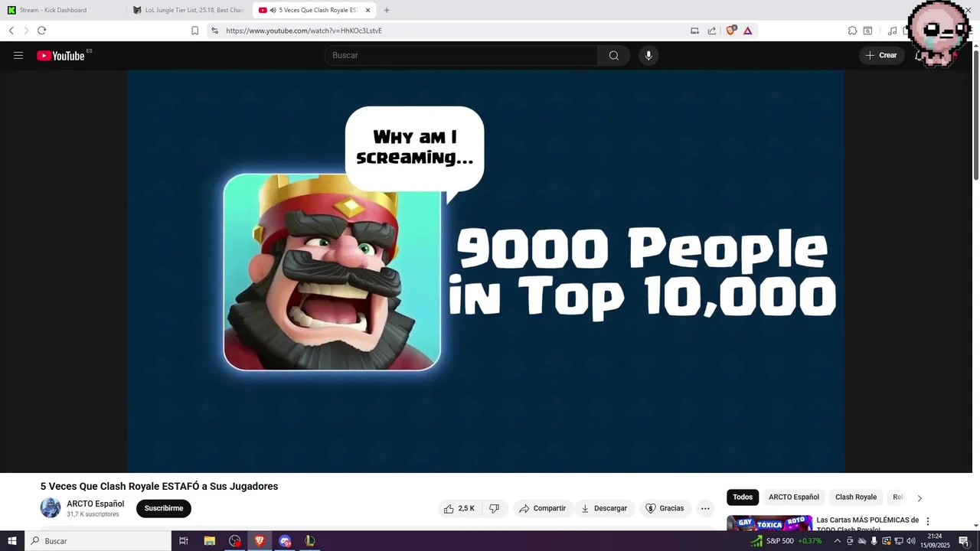Expand the system tray hidden icons chevron

[x=837, y=541]
